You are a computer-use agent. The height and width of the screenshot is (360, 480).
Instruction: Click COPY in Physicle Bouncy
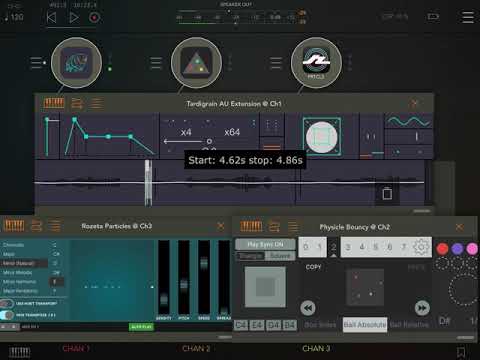[x=313, y=267]
